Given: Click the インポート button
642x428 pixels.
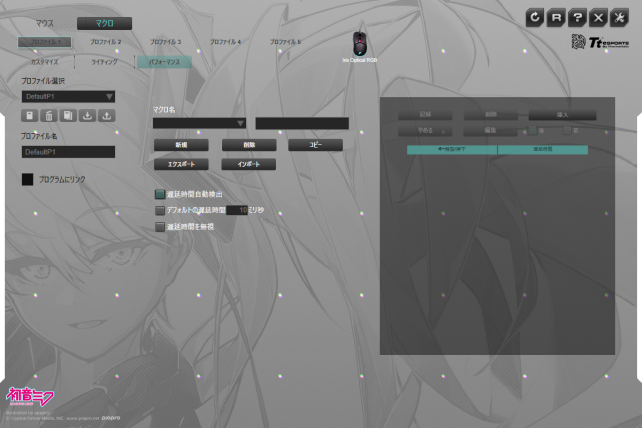Looking at the screenshot, I should (249, 164).
